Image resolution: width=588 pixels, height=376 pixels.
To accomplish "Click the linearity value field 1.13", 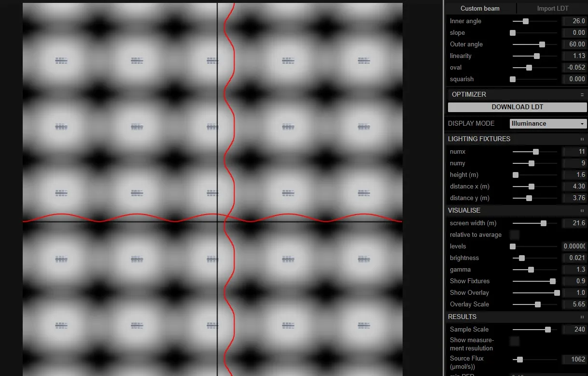I will (574, 56).
